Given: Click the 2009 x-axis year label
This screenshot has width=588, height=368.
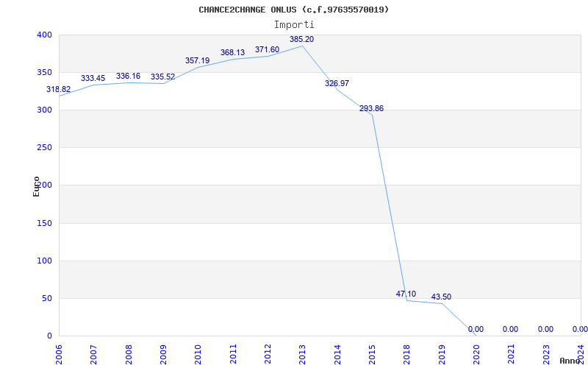Looking at the screenshot, I should pyautogui.click(x=163, y=354).
